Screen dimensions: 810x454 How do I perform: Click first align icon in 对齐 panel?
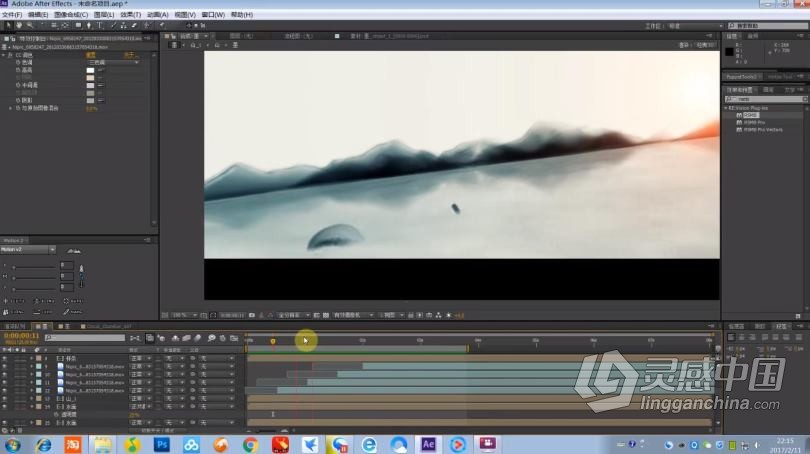pos(731,337)
